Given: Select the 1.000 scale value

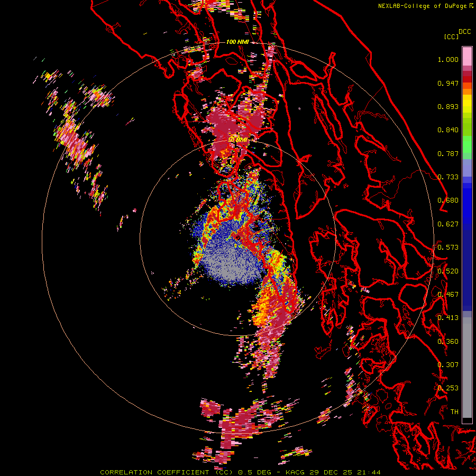Looking at the screenshot, I should tap(448, 59).
